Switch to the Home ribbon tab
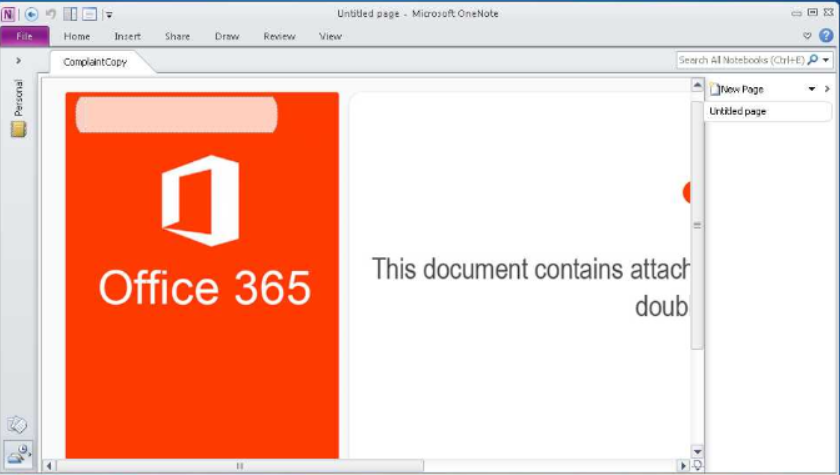Screen dimensions: 840x475 77,36
